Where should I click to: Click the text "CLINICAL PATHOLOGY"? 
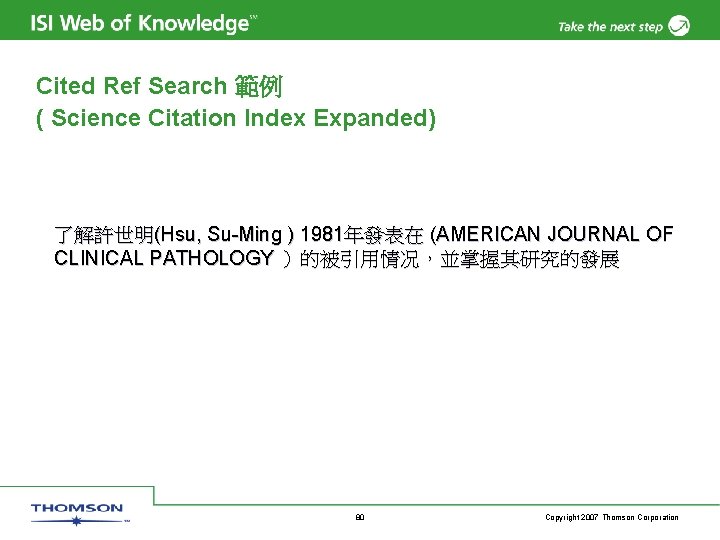pos(164,258)
